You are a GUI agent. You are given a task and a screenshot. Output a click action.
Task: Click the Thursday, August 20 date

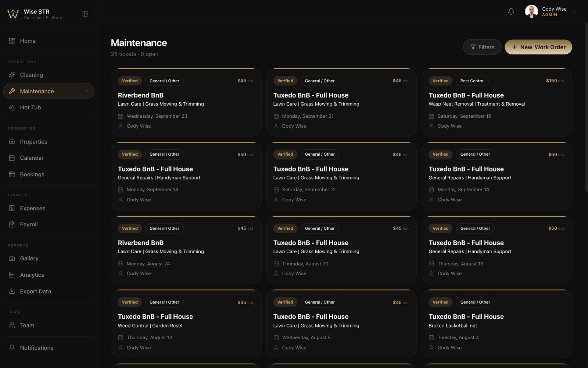tap(305, 264)
